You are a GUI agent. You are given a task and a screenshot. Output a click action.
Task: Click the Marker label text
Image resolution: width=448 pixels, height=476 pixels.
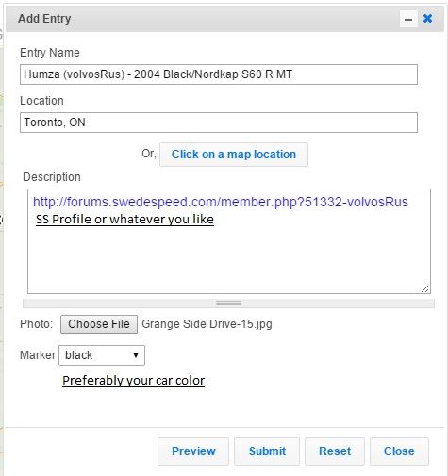[38, 355]
